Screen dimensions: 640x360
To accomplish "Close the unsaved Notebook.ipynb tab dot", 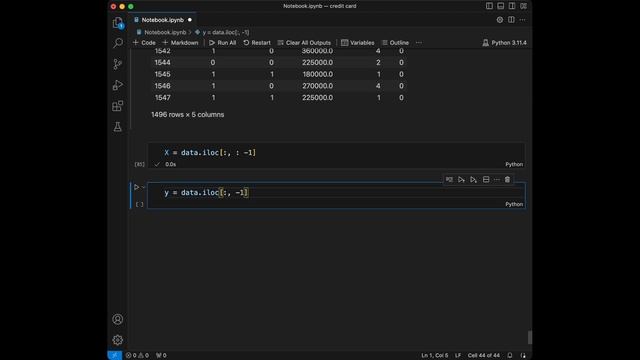I will [x=190, y=20].
